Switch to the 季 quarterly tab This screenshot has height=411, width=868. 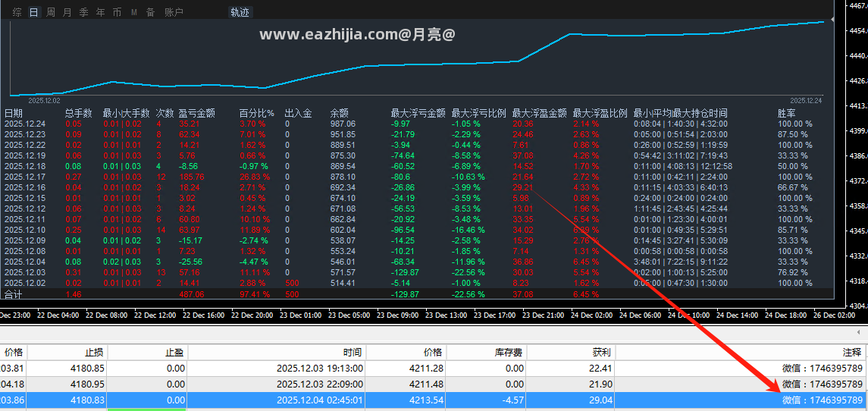[83, 12]
